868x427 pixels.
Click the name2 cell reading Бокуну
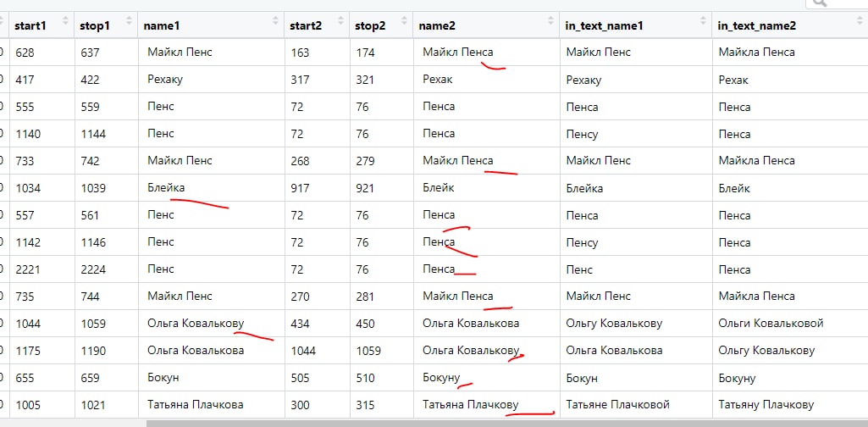pyautogui.click(x=441, y=378)
